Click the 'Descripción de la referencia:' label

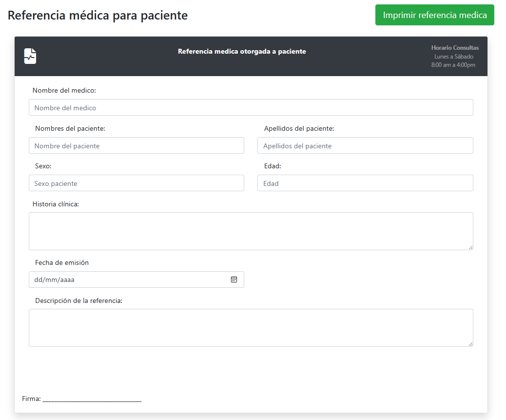[78, 300]
